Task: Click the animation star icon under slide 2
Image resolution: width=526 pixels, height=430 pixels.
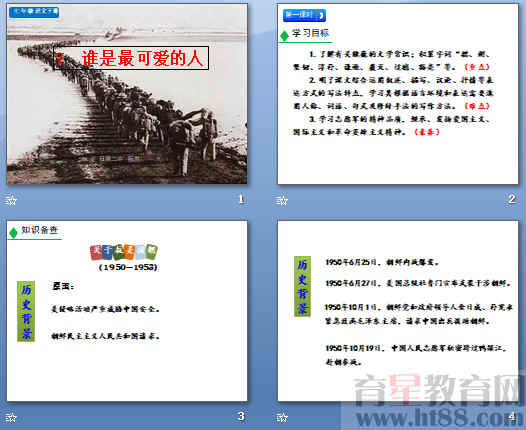Action: pos(282,200)
